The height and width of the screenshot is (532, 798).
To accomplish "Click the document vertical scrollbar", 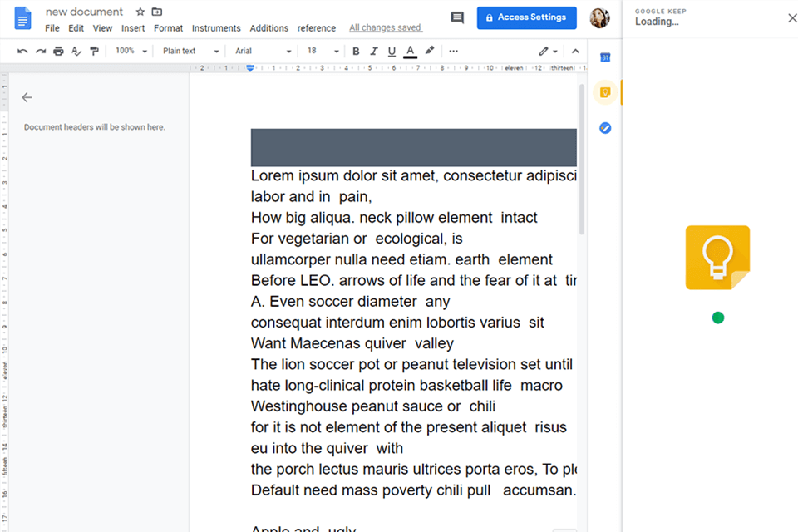I will tap(582, 160).
